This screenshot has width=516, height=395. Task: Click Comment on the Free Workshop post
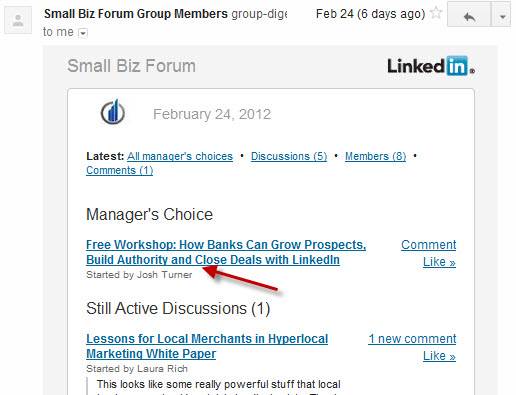(x=428, y=245)
